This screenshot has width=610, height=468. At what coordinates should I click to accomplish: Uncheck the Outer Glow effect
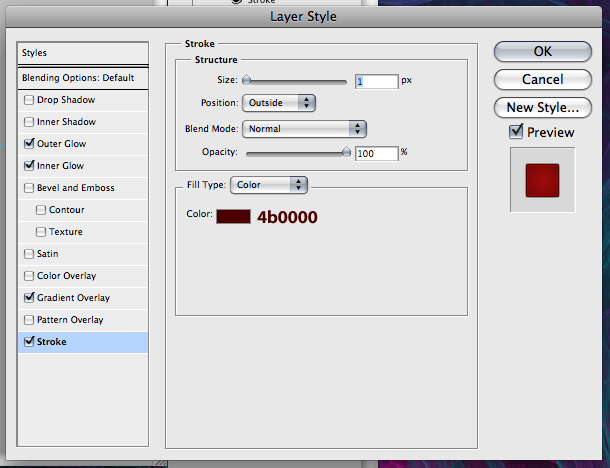click(x=29, y=144)
